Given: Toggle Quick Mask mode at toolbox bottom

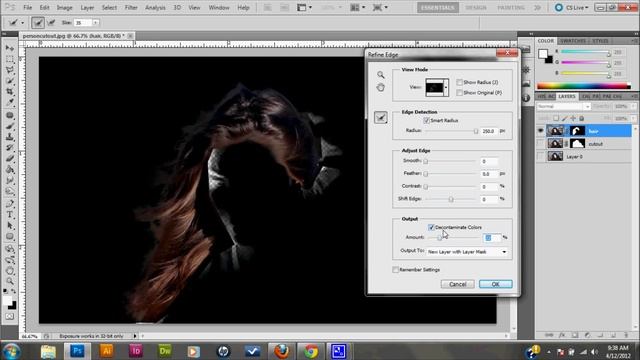Looking at the screenshot, I should (10, 317).
